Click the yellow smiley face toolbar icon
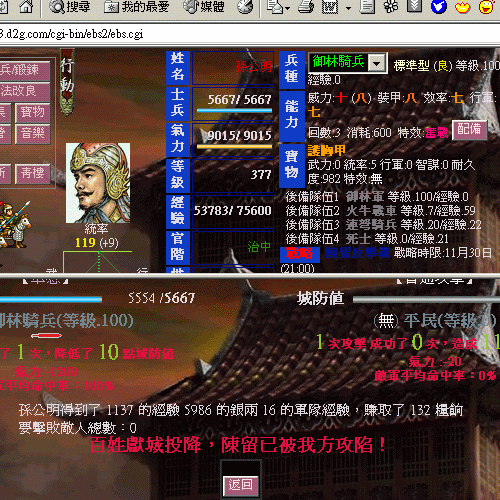The width and height of the screenshot is (500, 500). (x=486, y=7)
